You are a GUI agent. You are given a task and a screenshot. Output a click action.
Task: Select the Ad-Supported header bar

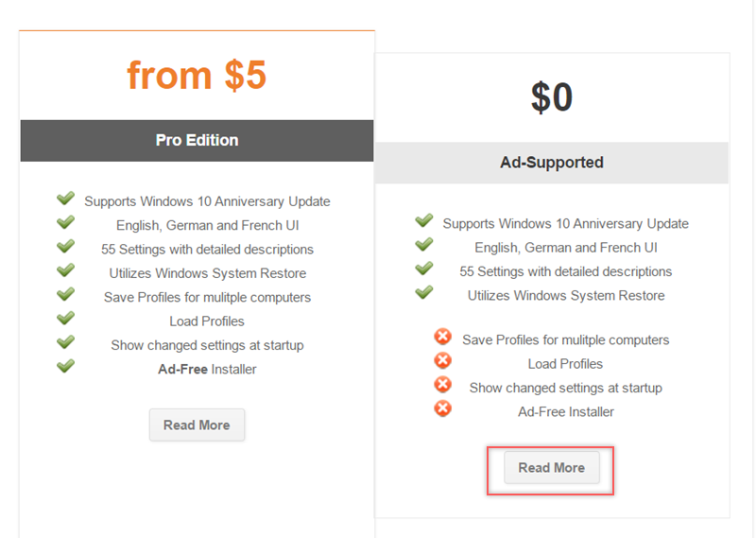[551, 163]
